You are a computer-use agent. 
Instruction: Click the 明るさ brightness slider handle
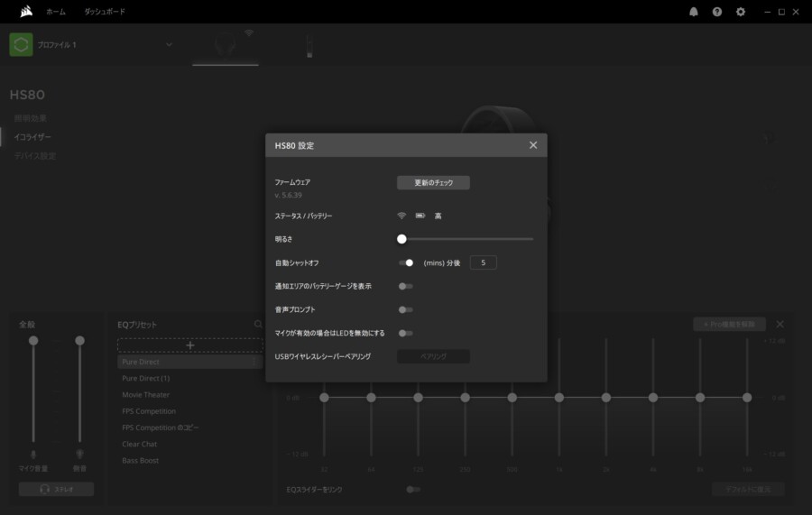[x=401, y=239]
